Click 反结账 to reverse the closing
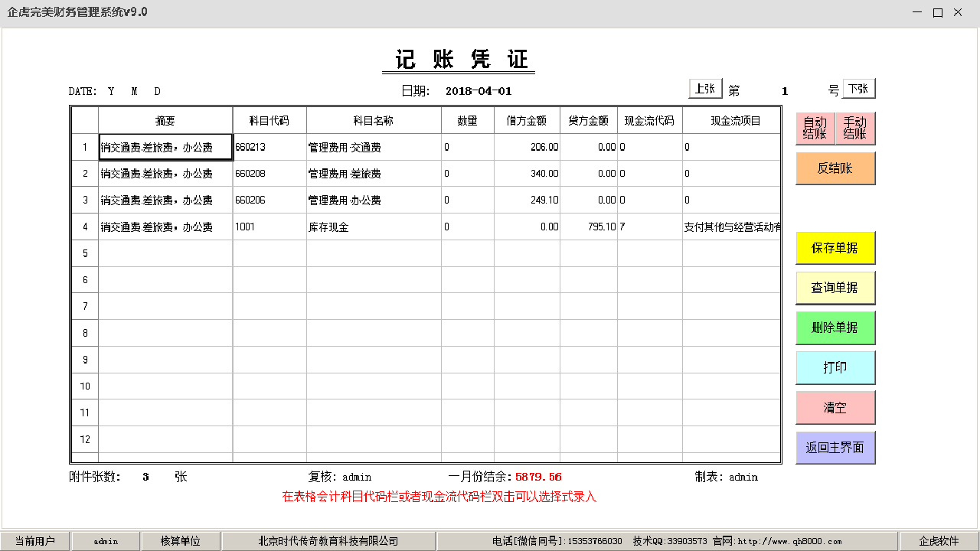The width and height of the screenshot is (980, 551). pyautogui.click(x=835, y=168)
